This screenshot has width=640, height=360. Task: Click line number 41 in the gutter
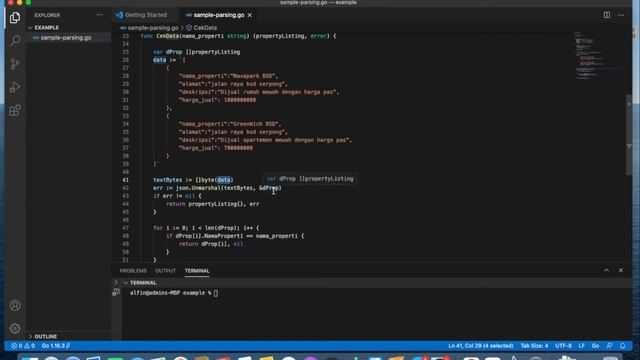125,180
